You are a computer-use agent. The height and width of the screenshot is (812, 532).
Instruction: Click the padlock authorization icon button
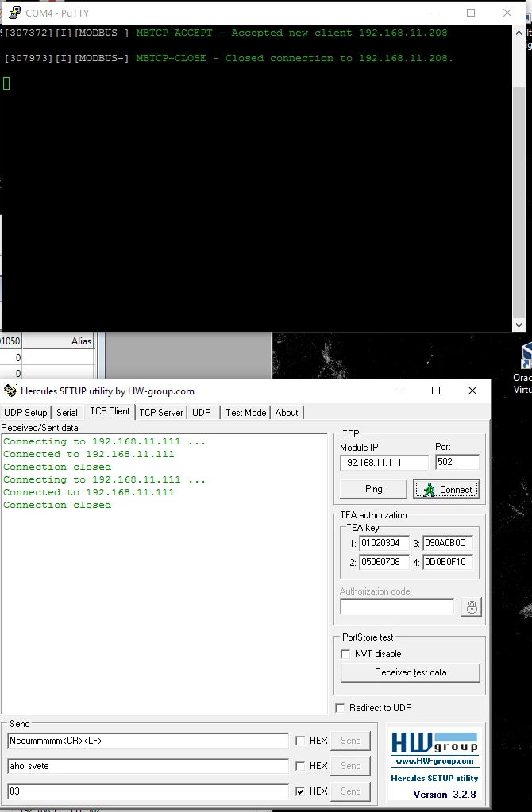point(472,607)
